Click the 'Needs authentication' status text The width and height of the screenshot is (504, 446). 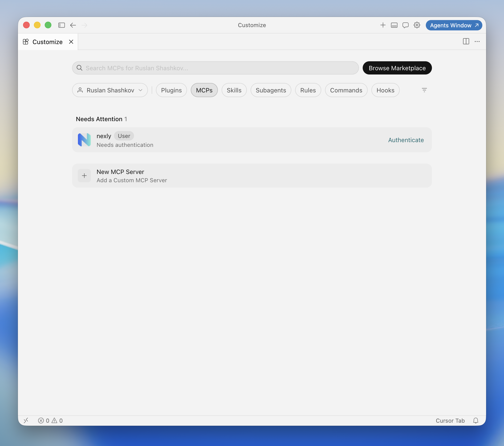pyautogui.click(x=125, y=145)
